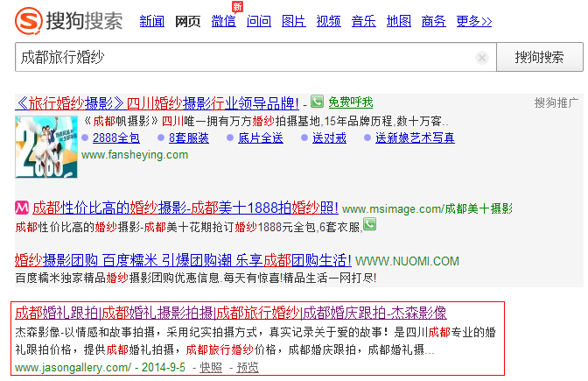Open the 微信 search tab
Image resolution: width=588 pixels, height=381 pixels.
click(223, 20)
